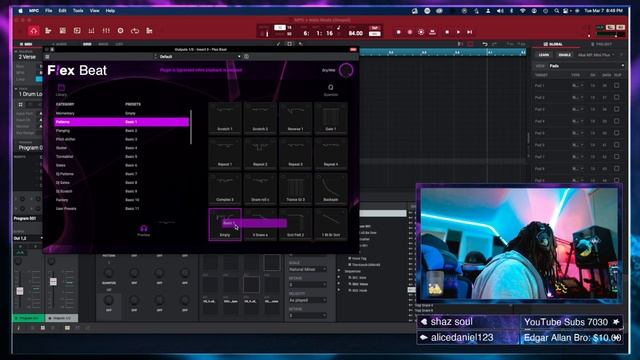The height and width of the screenshot is (360, 640).
Task: Open the Flex Beat plugin hamburger menu
Action: pyautogui.click(x=47, y=57)
